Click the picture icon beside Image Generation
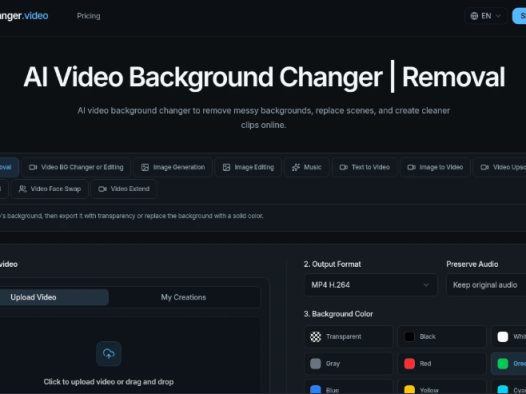The image size is (526, 394). [x=145, y=167]
